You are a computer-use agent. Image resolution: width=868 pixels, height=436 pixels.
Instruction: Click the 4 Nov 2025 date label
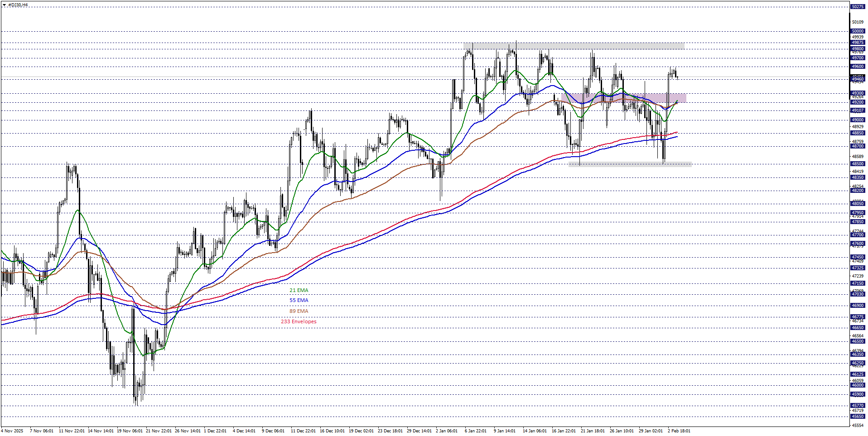12,431
